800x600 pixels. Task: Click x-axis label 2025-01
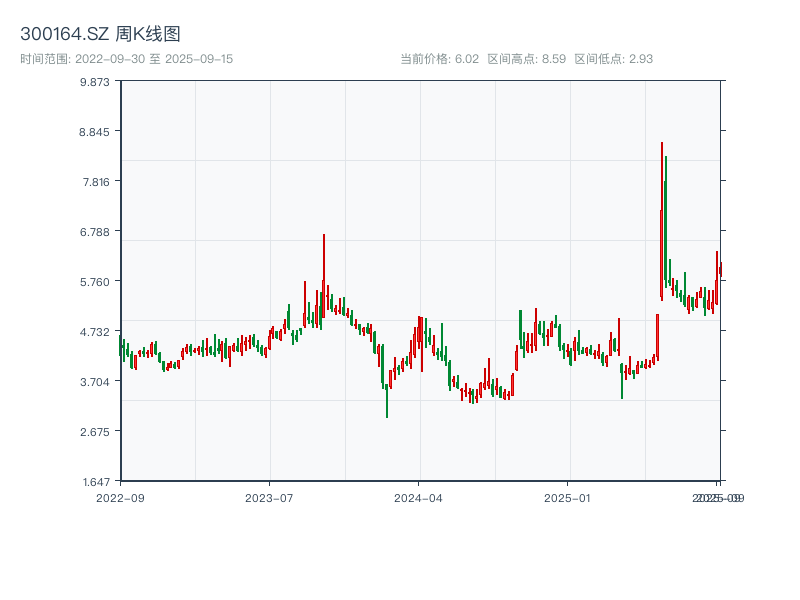[x=567, y=498]
